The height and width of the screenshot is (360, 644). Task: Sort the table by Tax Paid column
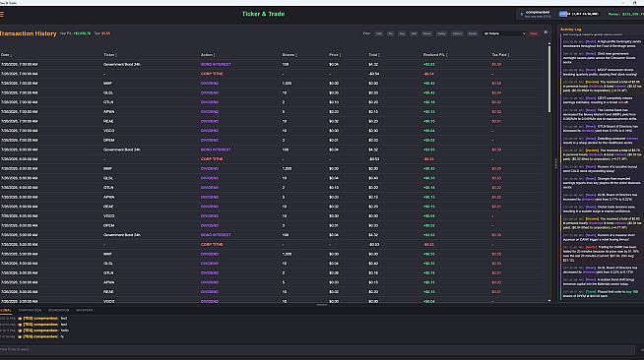coord(500,54)
